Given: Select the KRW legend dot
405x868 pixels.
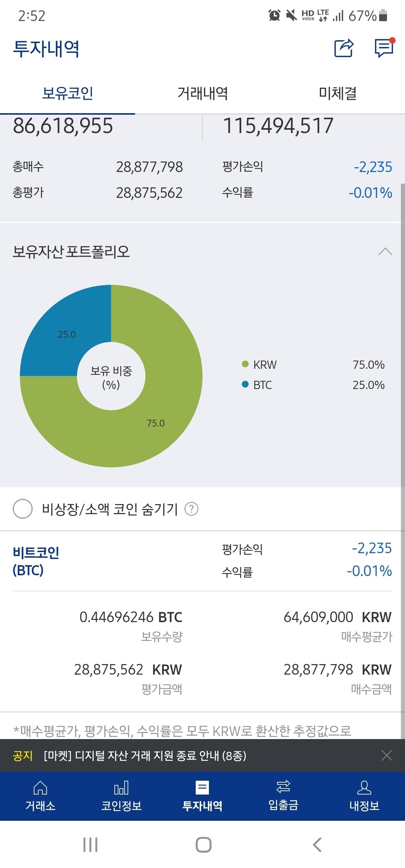Looking at the screenshot, I should pyautogui.click(x=244, y=364).
